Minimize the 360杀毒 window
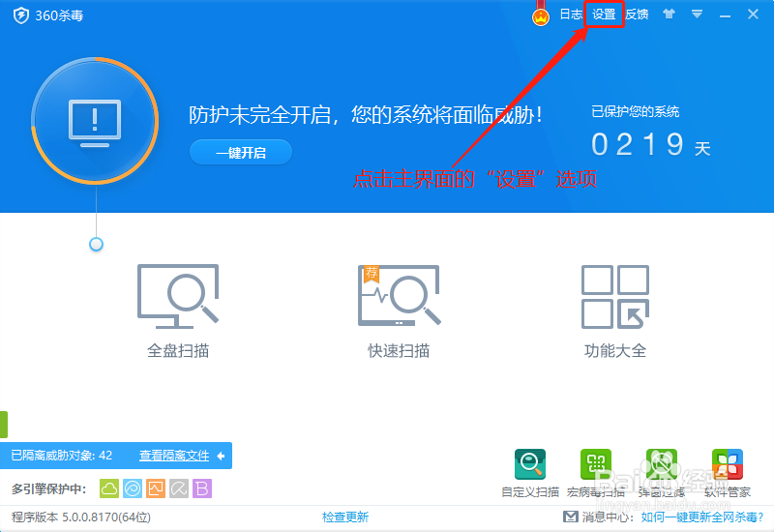This screenshot has height=532, width=774. pos(725,15)
